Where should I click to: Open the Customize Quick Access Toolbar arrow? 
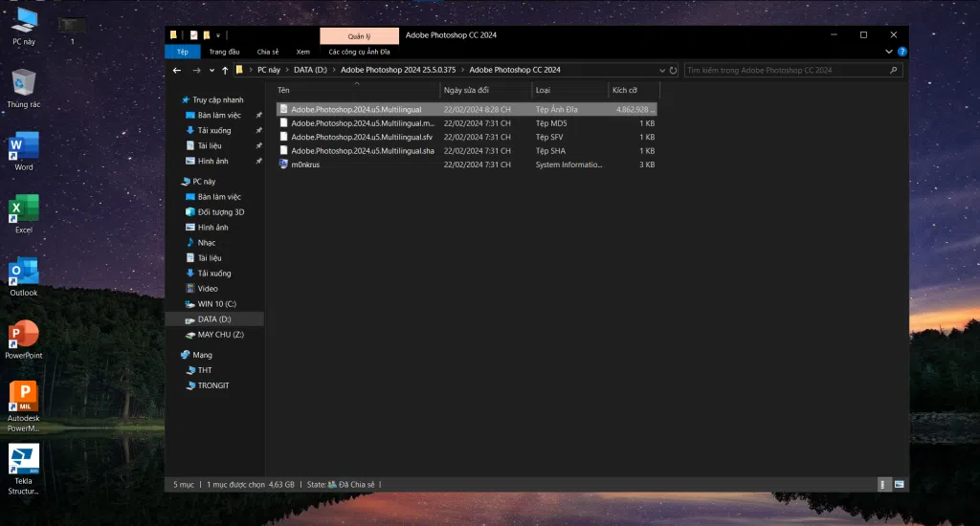click(x=218, y=35)
